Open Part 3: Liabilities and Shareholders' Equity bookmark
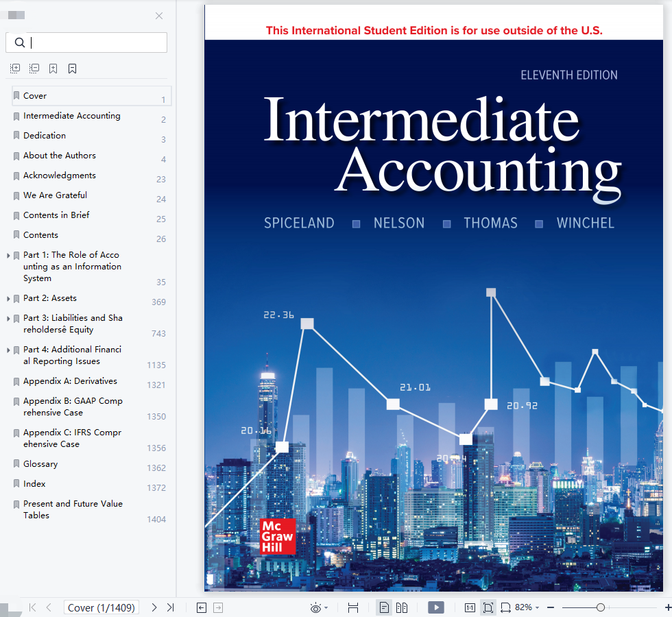This screenshot has width=672, height=617. (73, 324)
